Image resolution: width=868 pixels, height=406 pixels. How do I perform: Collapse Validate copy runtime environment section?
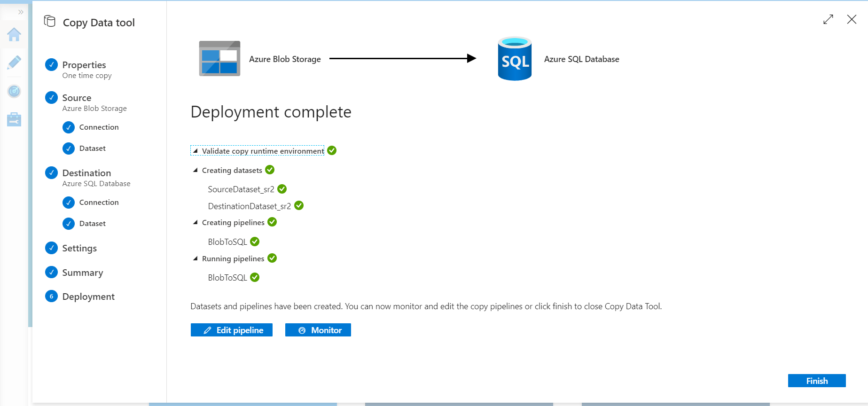click(x=195, y=151)
